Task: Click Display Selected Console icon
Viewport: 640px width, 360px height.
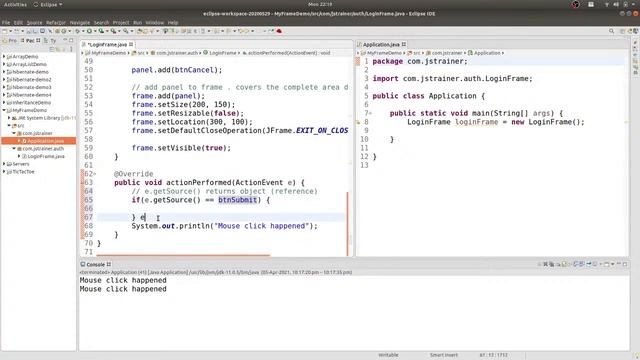Action: (x=595, y=264)
